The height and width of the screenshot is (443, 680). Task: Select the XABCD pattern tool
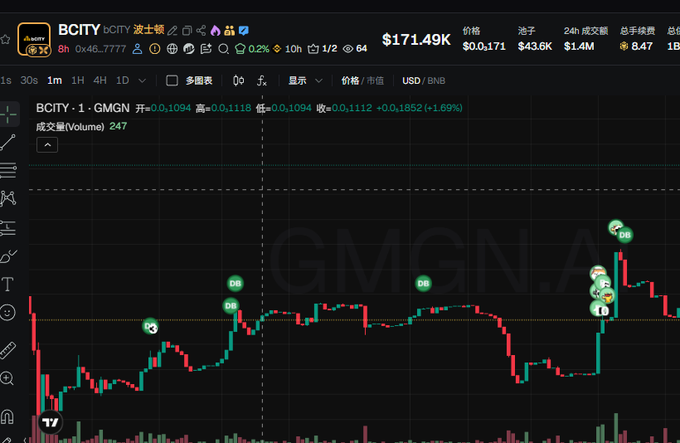click(8, 199)
